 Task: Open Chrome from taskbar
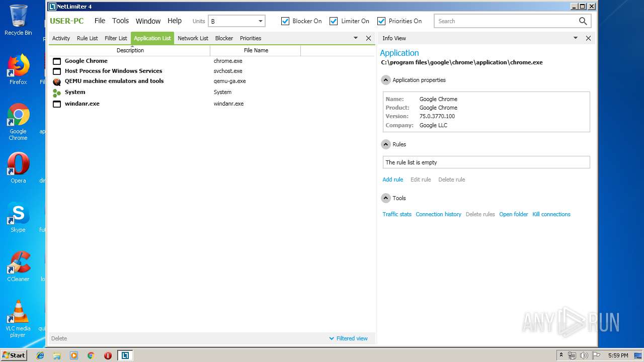[x=91, y=355]
